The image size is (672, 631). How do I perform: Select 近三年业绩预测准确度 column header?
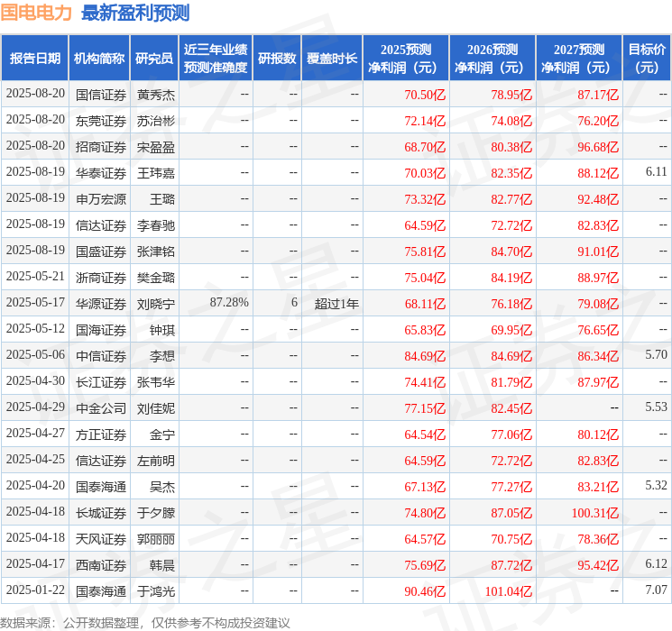coord(216,59)
